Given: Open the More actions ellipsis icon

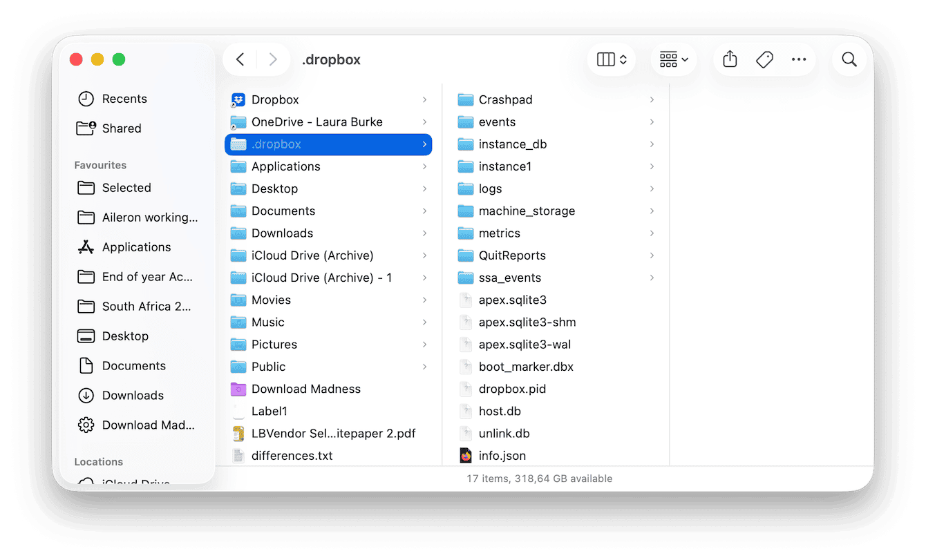Looking at the screenshot, I should pyautogui.click(x=799, y=59).
